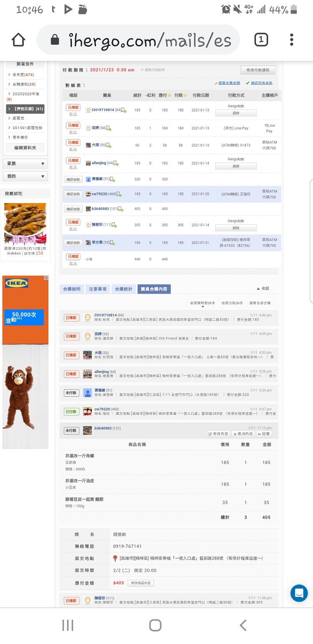The width and height of the screenshot is (313, 644).
Task: Open the Android recent apps button
Action: (68, 625)
